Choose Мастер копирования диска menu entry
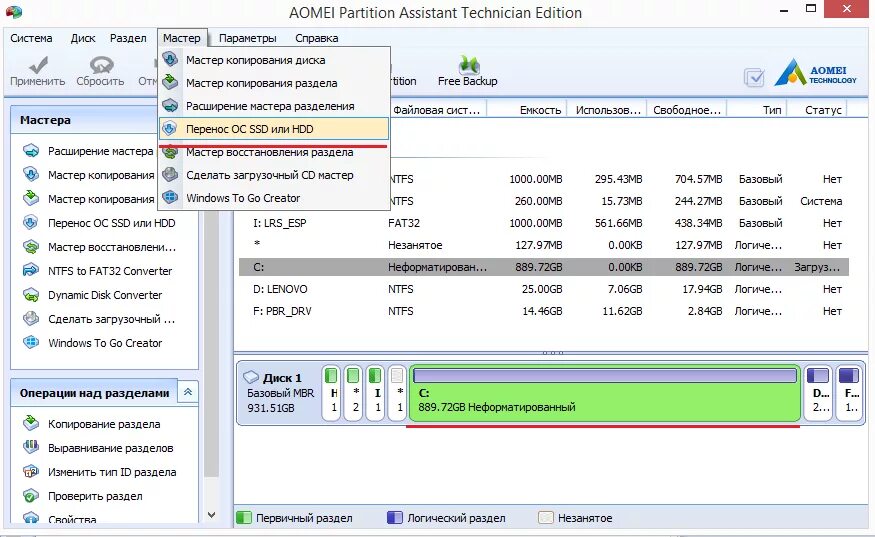The width and height of the screenshot is (875, 537). (x=274, y=60)
